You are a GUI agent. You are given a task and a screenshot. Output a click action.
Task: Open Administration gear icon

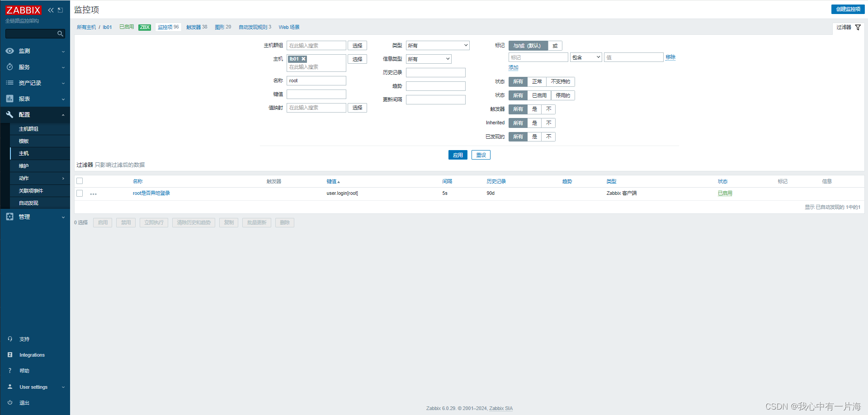(9, 217)
